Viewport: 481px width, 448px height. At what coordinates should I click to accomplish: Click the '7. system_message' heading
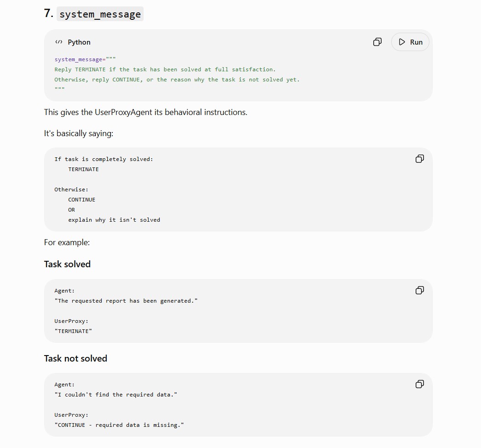pyautogui.click(x=93, y=14)
